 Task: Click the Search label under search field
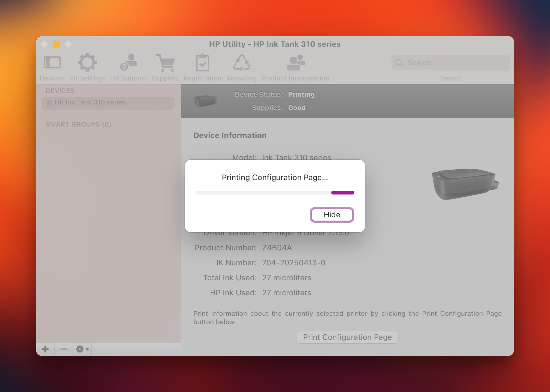point(451,78)
